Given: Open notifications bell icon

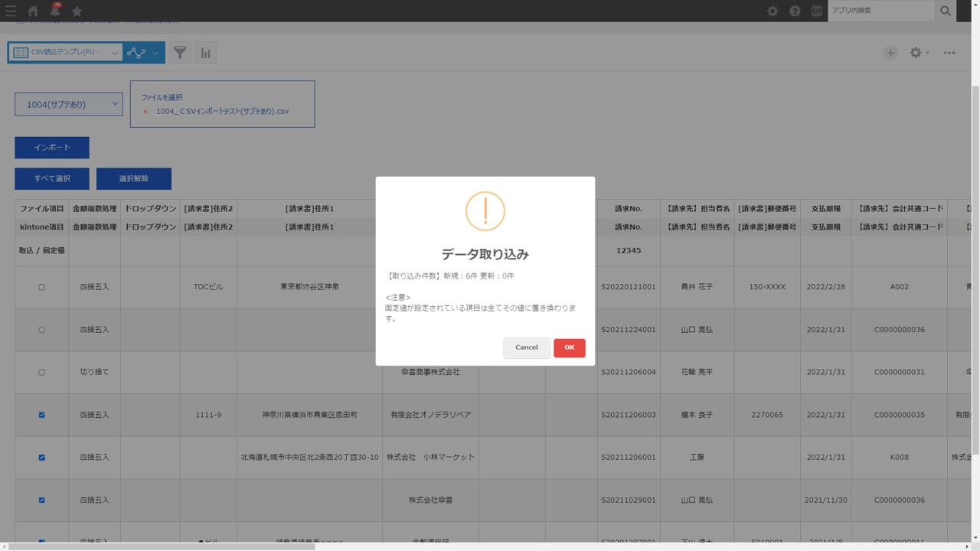Looking at the screenshot, I should (55, 11).
